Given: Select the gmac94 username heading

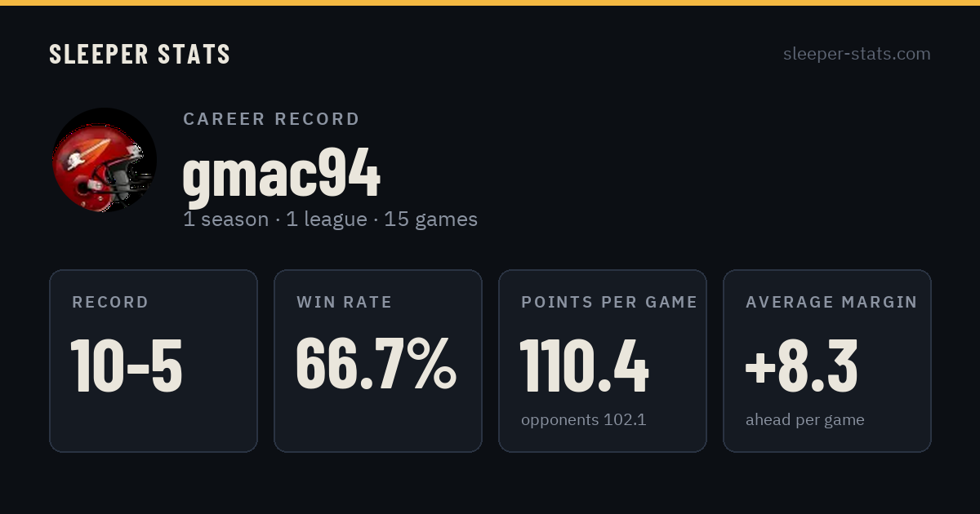Looking at the screenshot, I should tap(282, 175).
